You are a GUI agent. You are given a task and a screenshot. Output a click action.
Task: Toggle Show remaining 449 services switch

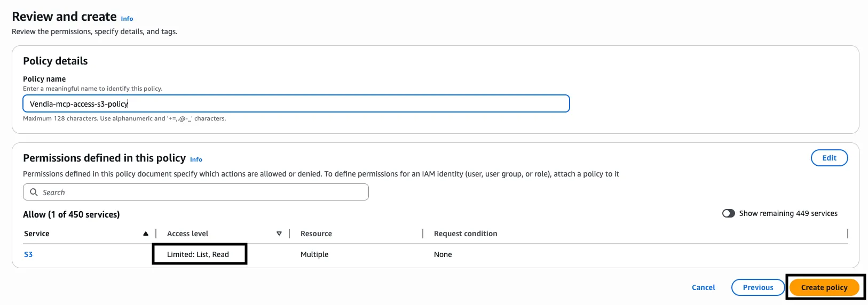pos(728,213)
